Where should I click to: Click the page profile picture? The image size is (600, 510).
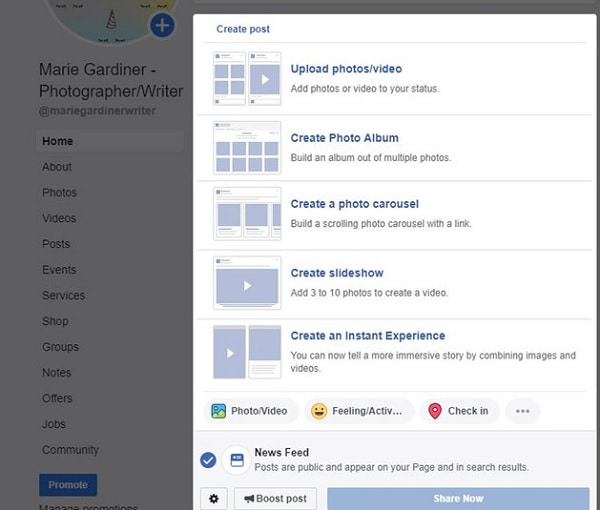click(x=111, y=17)
